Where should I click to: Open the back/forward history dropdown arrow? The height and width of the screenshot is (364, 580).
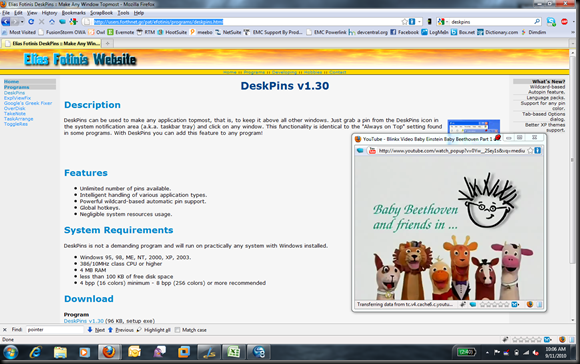coord(22,22)
